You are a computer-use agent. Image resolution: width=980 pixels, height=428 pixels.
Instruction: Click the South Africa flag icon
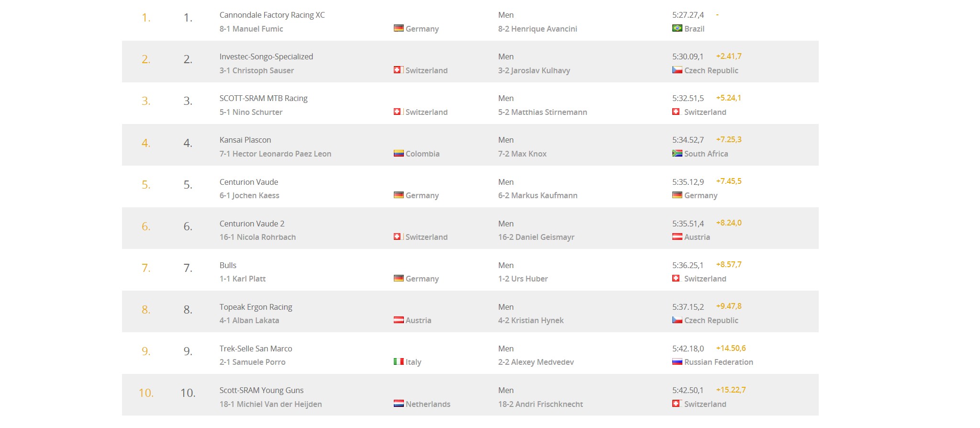click(677, 153)
